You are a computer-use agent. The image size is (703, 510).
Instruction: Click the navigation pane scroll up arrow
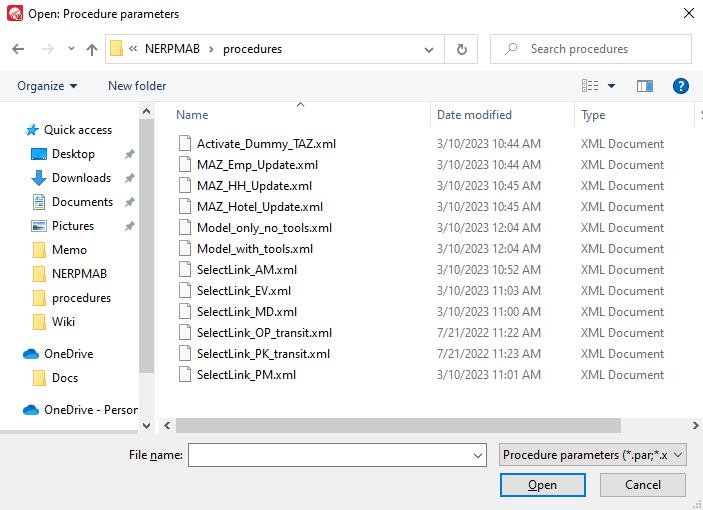(147, 111)
